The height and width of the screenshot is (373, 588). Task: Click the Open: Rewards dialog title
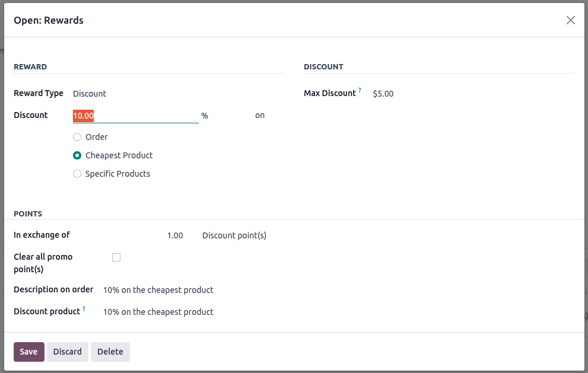pyautogui.click(x=49, y=20)
